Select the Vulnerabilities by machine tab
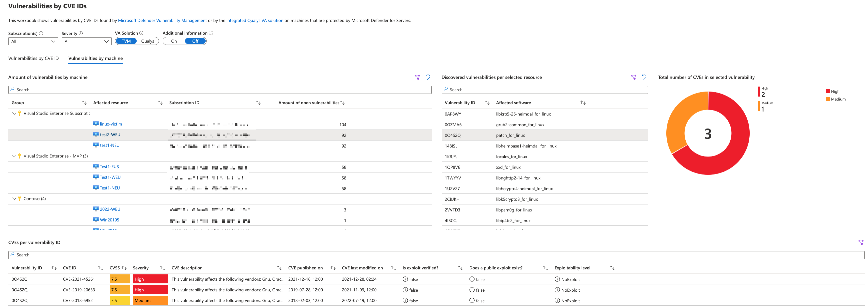This screenshot has height=306, width=868. [95, 58]
